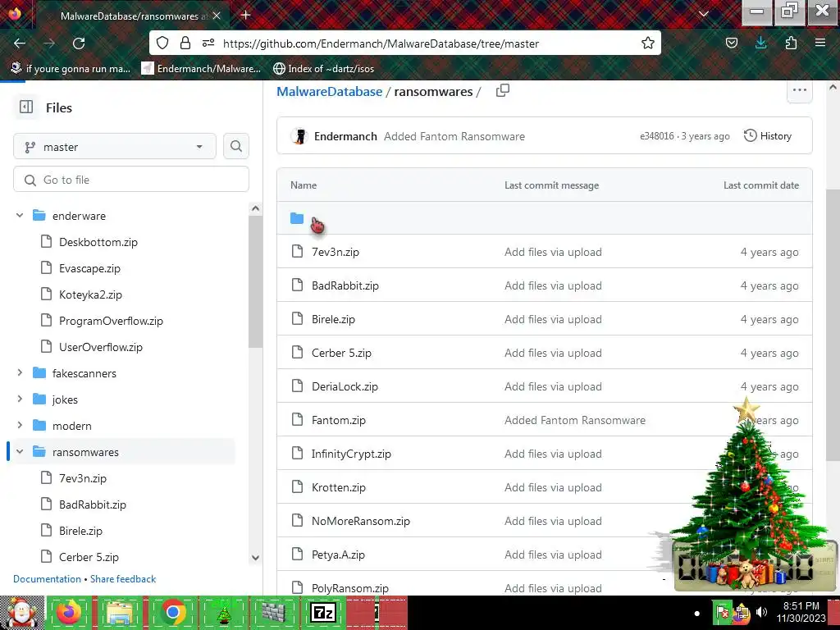Viewport: 840px width, 630px height.
Task: Open the Endermanch author link
Action: click(x=345, y=136)
